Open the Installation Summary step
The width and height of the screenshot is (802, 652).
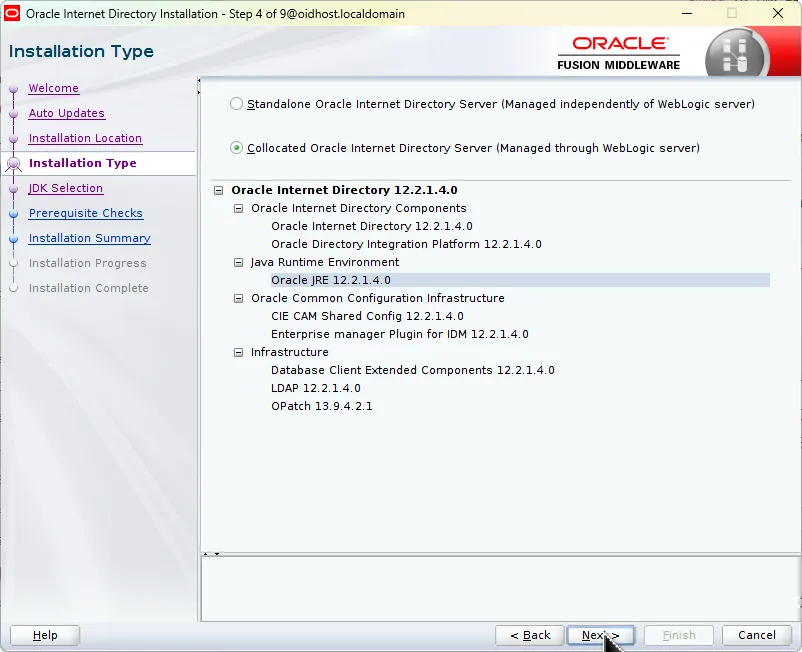[x=90, y=238]
